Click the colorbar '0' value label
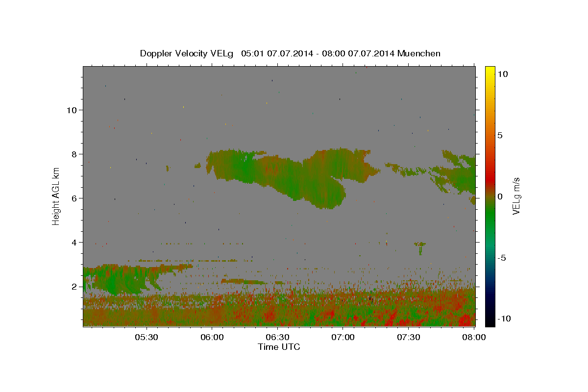Image resolution: width=588 pixels, height=392 pixels. tap(500, 196)
